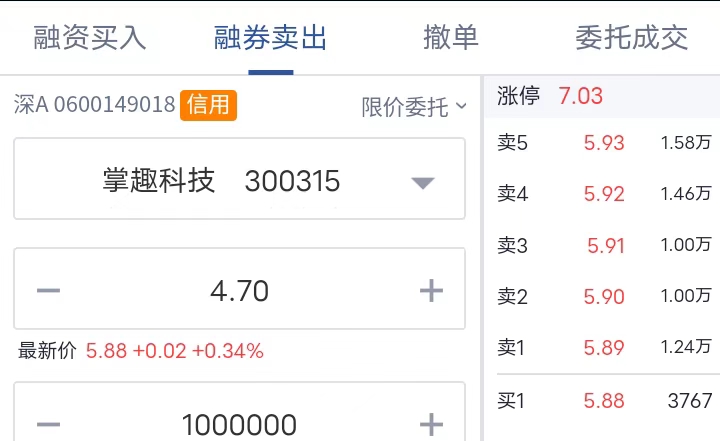Increase quantity with the plus button beside 1000000
This screenshot has width=720, height=441.
(x=431, y=424)
